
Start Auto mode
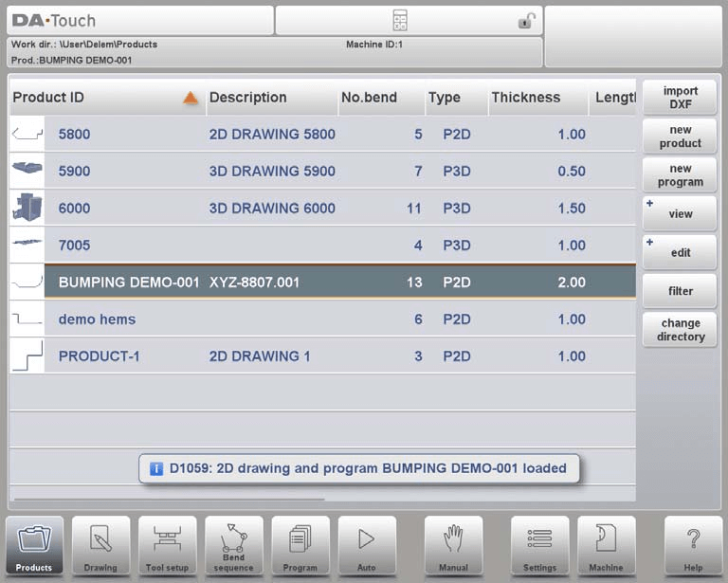point(367,546)
